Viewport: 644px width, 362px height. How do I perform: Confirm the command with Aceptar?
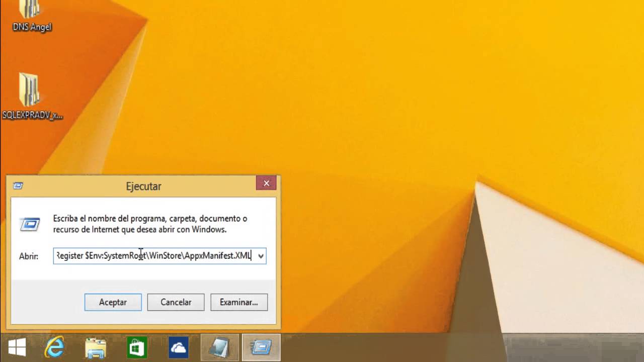(x=113, y=302)
